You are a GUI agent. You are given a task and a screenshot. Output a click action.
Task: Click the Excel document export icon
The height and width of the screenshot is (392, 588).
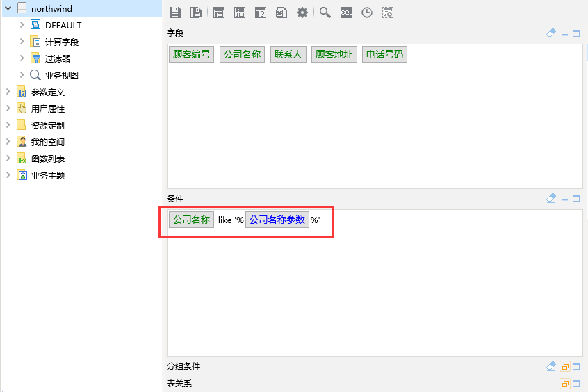[281, 13]
